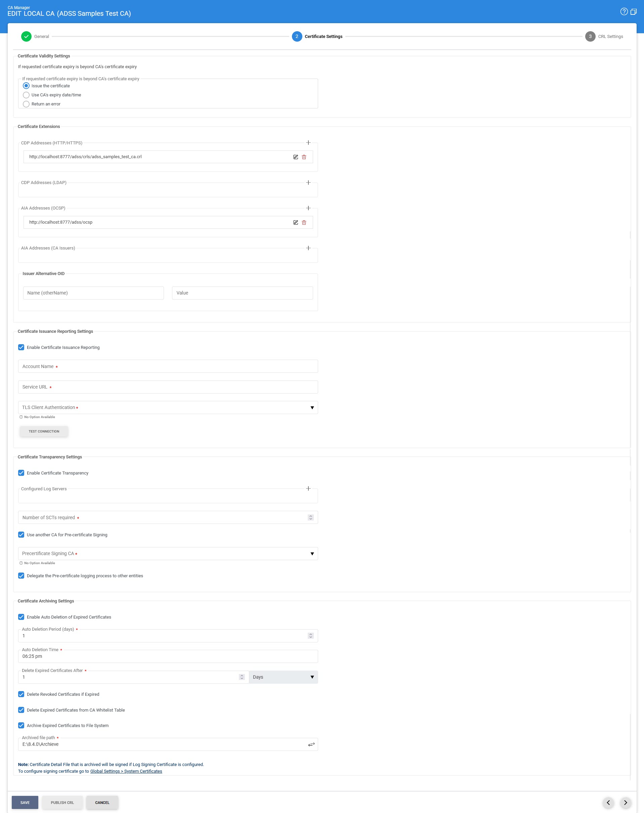The width and height of the screenshot is (644, 813).
Task: Click the Account Name input field
Action: (x=168, y=366)
